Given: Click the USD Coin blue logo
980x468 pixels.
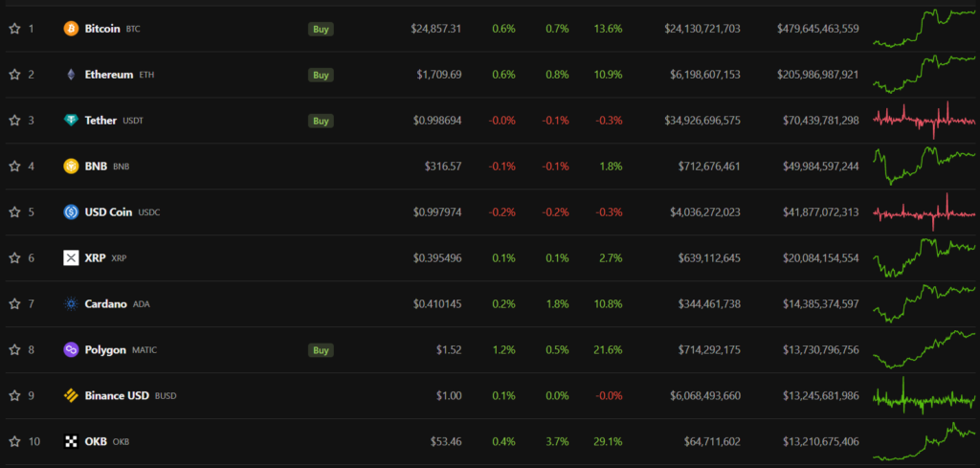Looking at the screenshot, I should (71, 212).
